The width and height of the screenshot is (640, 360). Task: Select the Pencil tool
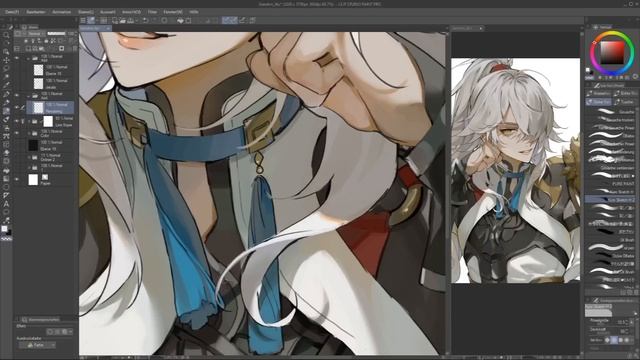[6, 102]
